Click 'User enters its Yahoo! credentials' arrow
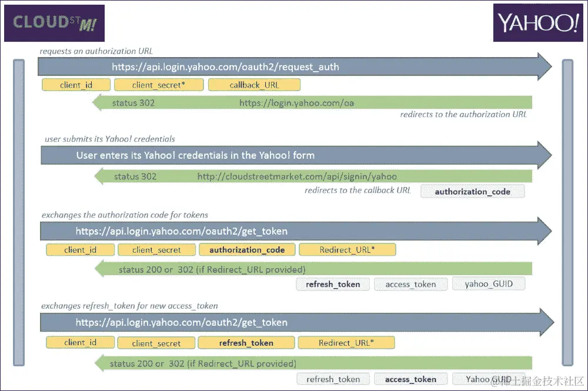Viewport: 588px width, 391px height. point(296,155)
